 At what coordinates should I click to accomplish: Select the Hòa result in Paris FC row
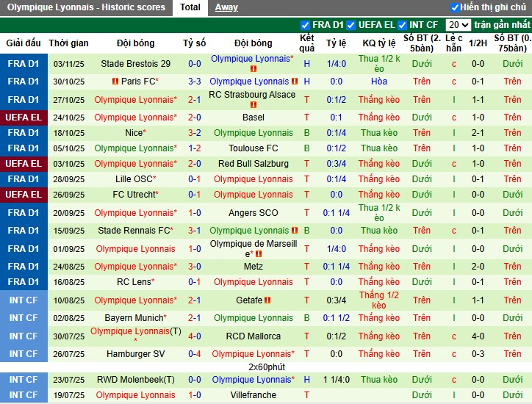click(x=379, y=82)
